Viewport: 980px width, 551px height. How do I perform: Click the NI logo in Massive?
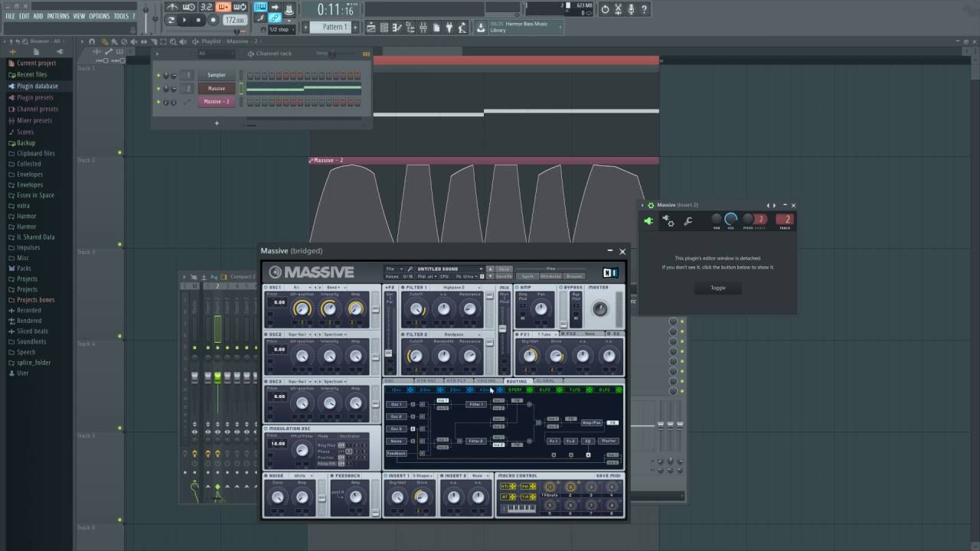click(610, 272)
